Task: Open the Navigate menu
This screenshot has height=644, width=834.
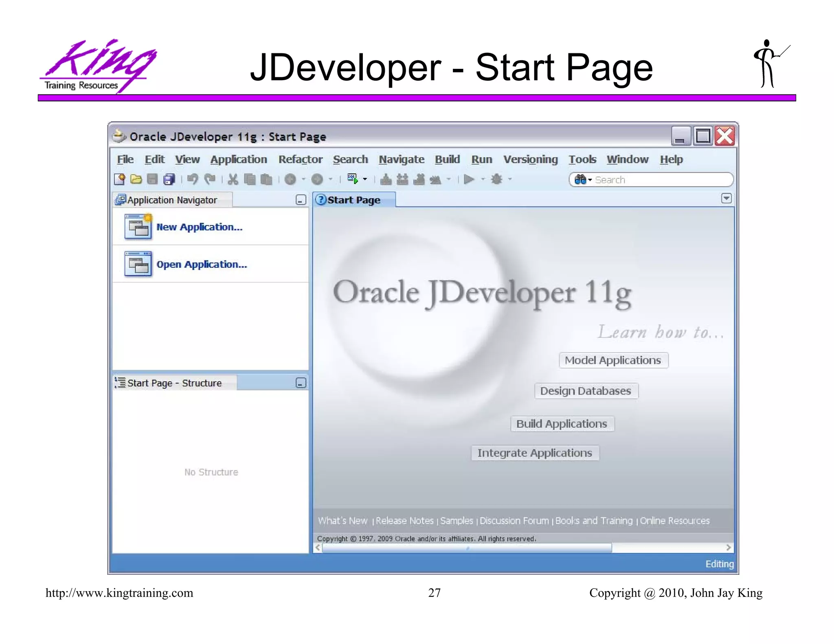Action: [x=402, y=160]
